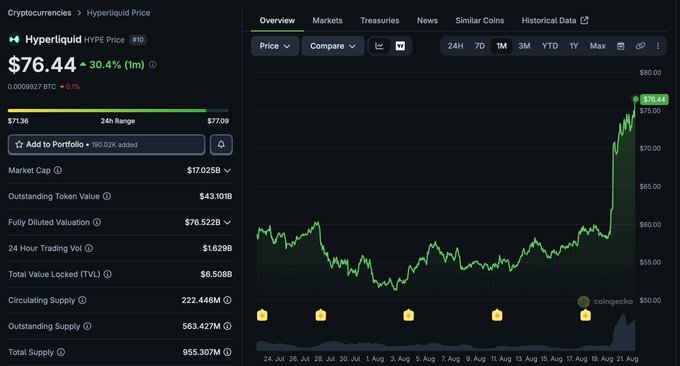The height and width of the screenshot is (366, 680).
Task: Show Fully Diluted Valuation info icon
Action: pos(97,222)
